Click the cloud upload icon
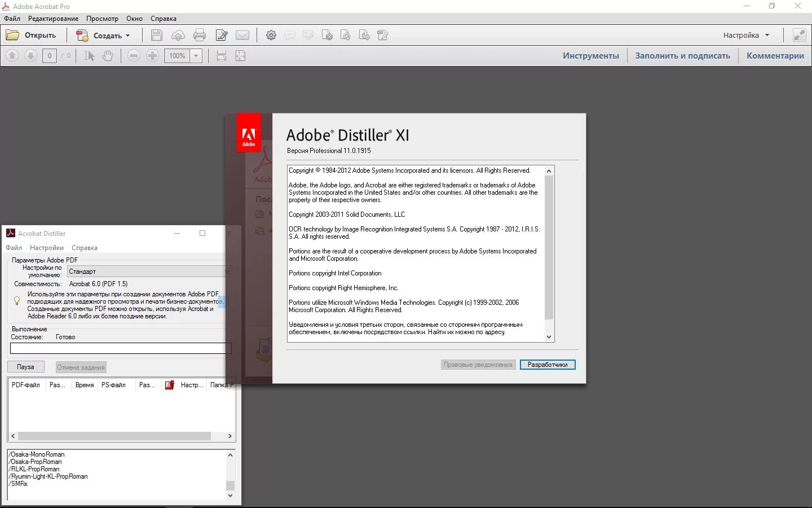This screenshot has width=812, height=508. (178, 35)
